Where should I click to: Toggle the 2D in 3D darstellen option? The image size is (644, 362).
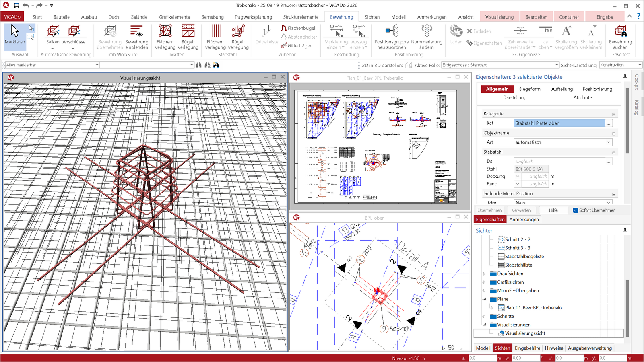click(x=409, y=65)
